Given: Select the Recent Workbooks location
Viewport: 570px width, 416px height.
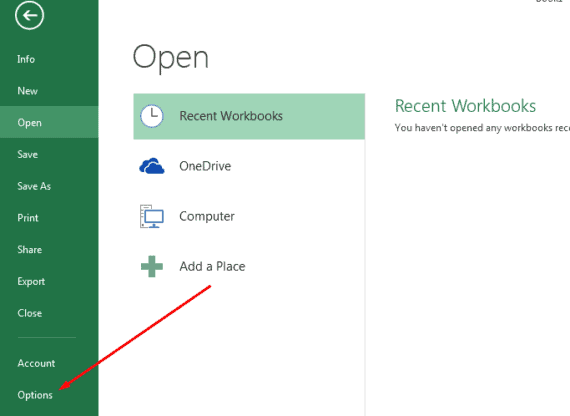Looking at the screenshot, I should [x=249, y=116].
